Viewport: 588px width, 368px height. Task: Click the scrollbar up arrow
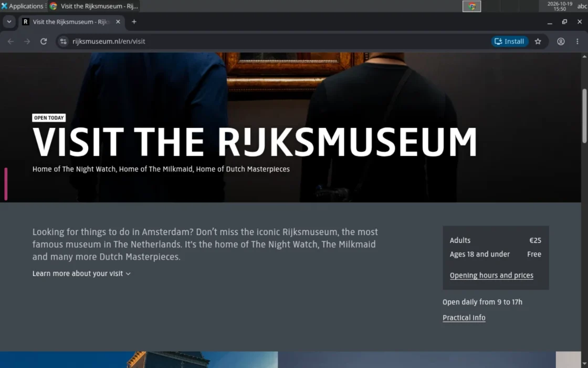click(584, 56)
